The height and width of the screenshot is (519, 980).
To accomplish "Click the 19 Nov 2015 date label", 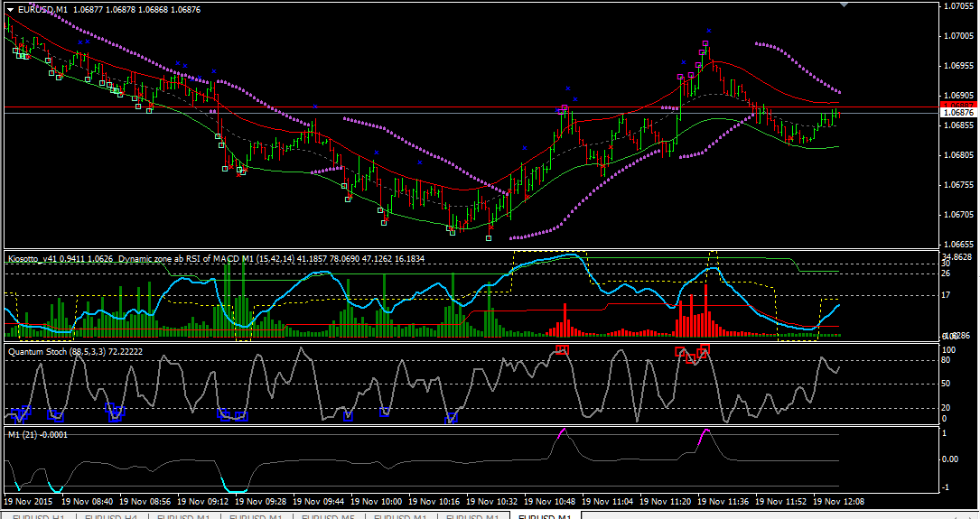I will (x=29, y=502).
